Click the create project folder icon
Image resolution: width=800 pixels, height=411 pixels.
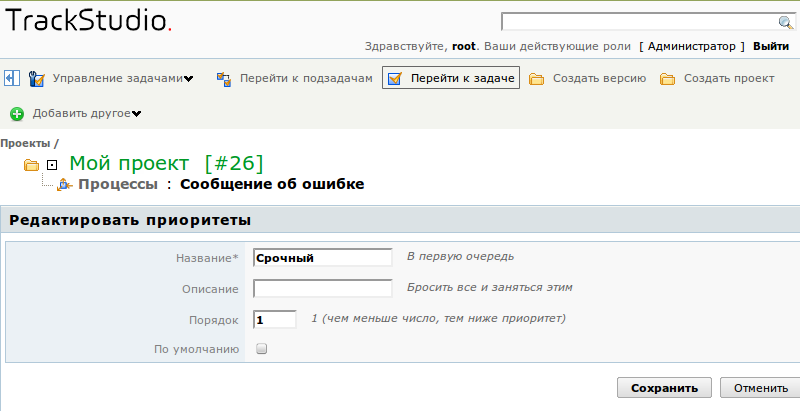pos(667,79)
